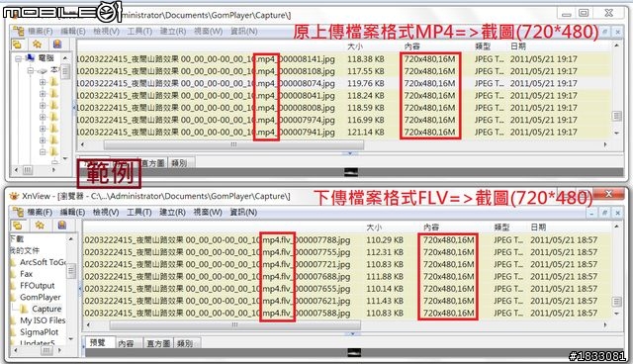Select file ending 00008074.jpg in top list
This screenshot has height=364, width=633.
(x=206, y=83)
